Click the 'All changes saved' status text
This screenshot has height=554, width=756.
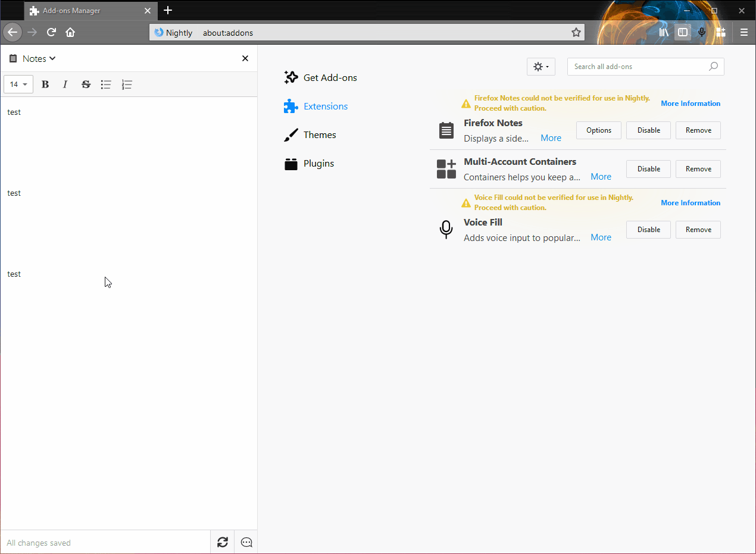tap(39, 543)
